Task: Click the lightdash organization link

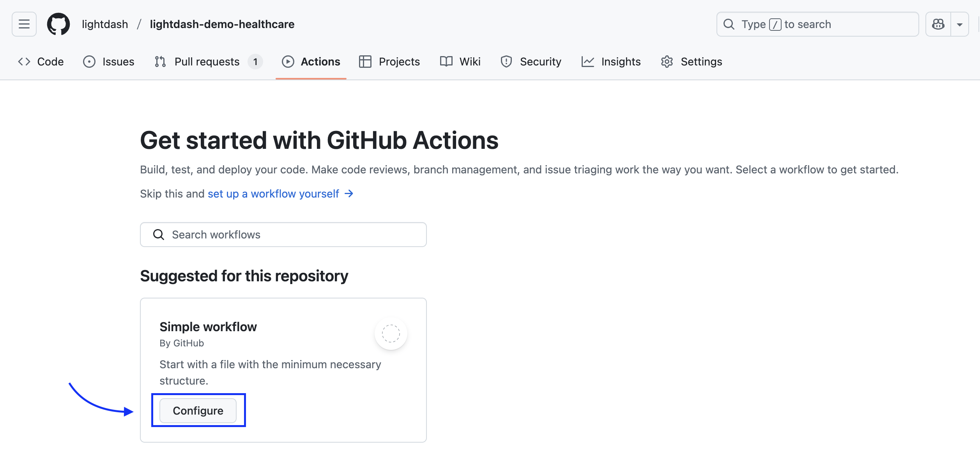Action: click(x=104, y=24)
